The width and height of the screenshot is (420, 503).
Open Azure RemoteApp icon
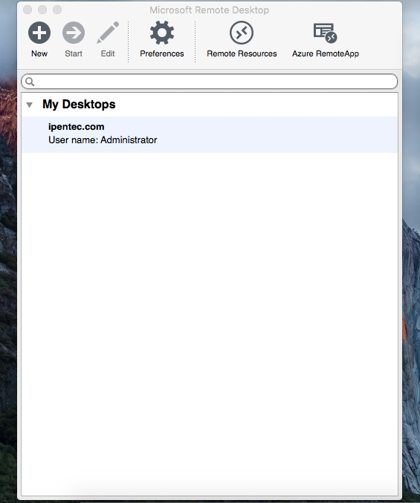point(325,33)
